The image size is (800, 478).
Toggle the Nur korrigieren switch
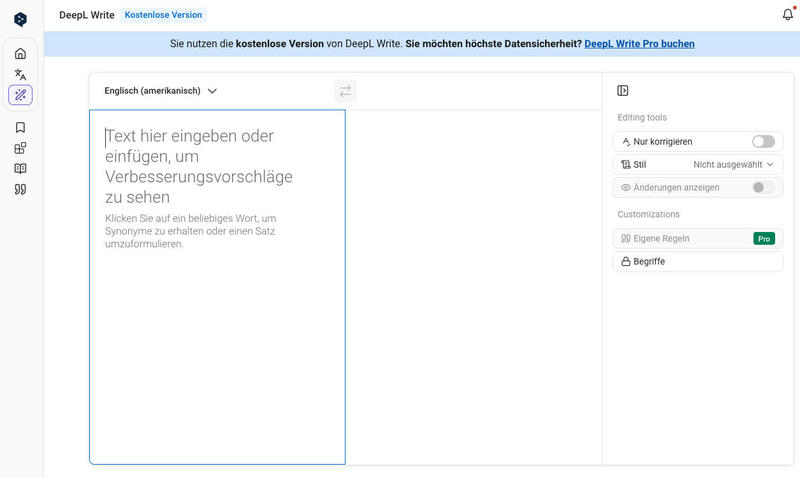(763, 141)
